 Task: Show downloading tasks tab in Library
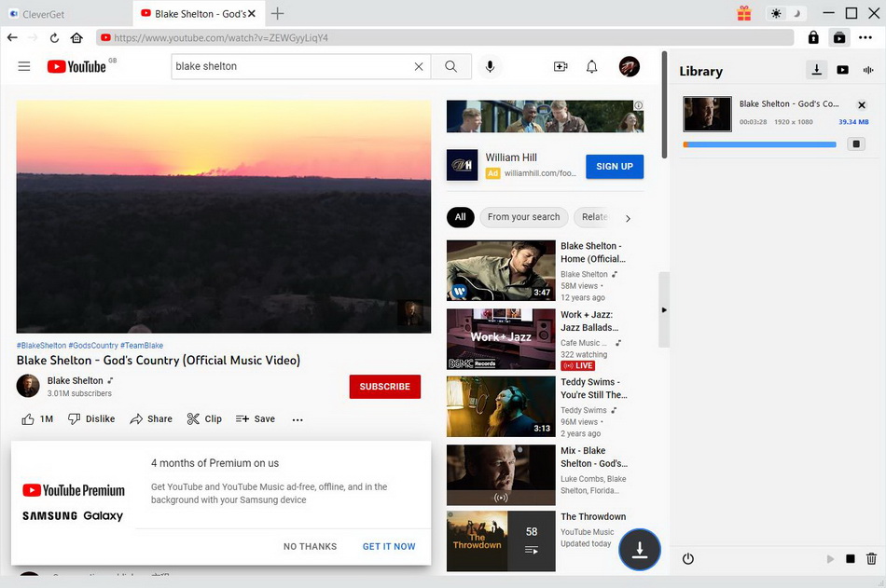pos(816,70)
